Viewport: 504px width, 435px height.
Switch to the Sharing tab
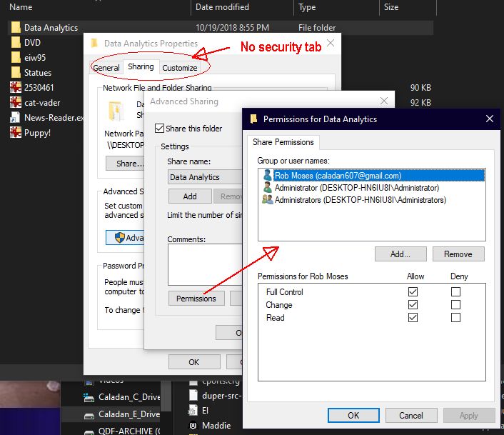[x=141, y=66]
